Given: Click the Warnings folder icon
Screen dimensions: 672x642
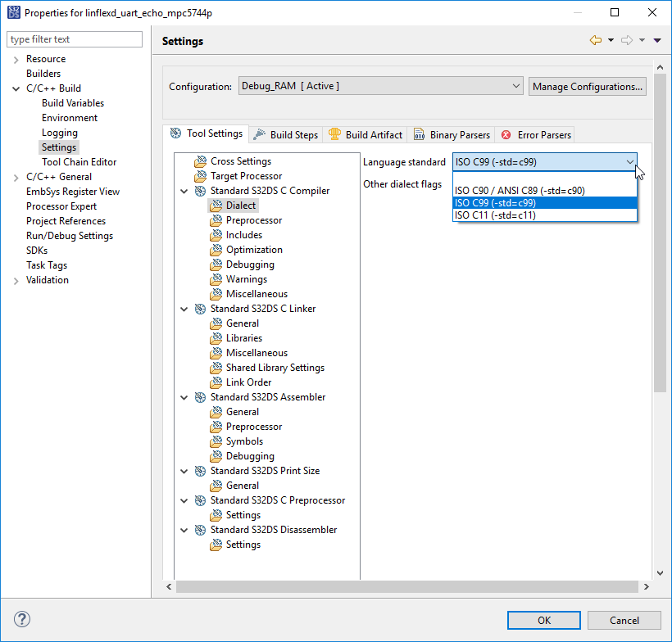Looking at the screenshot, I should [216, 279].
